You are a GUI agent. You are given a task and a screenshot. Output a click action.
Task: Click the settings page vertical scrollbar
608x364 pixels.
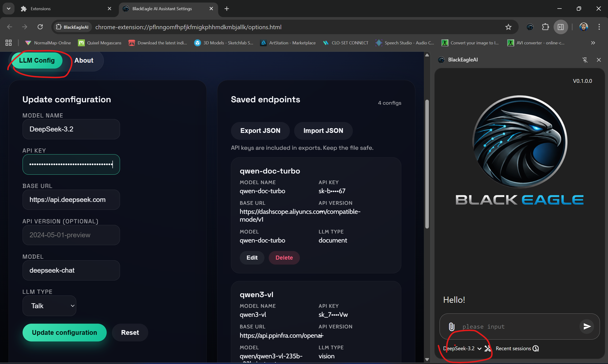427,164
